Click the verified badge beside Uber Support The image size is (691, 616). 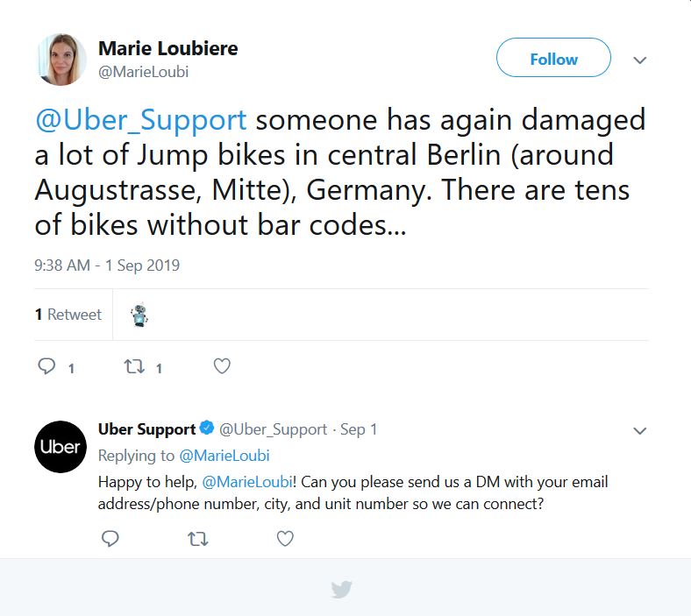pos(207,428)
